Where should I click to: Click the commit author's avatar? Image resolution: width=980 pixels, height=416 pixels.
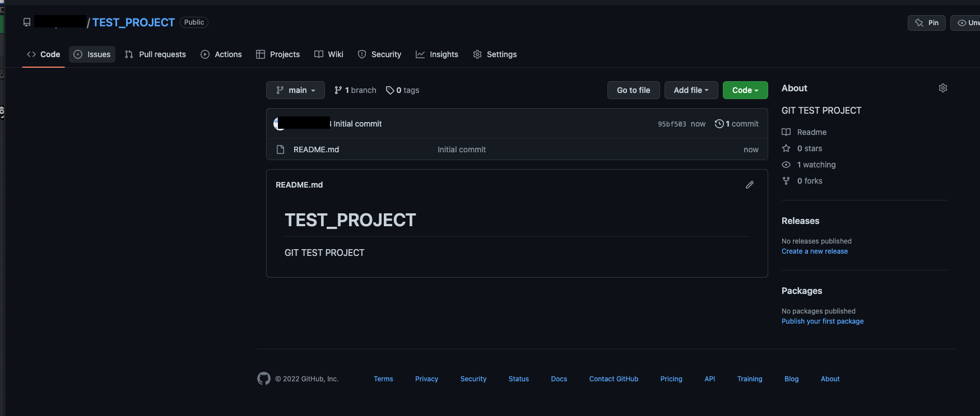click(278, 124)
